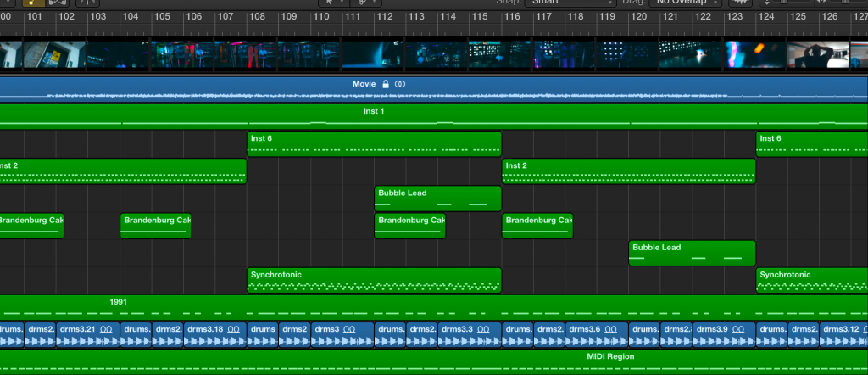868x375 pixels.
Task: Select the Inst 2 region ending at bar 108
Action: [123, 171]
